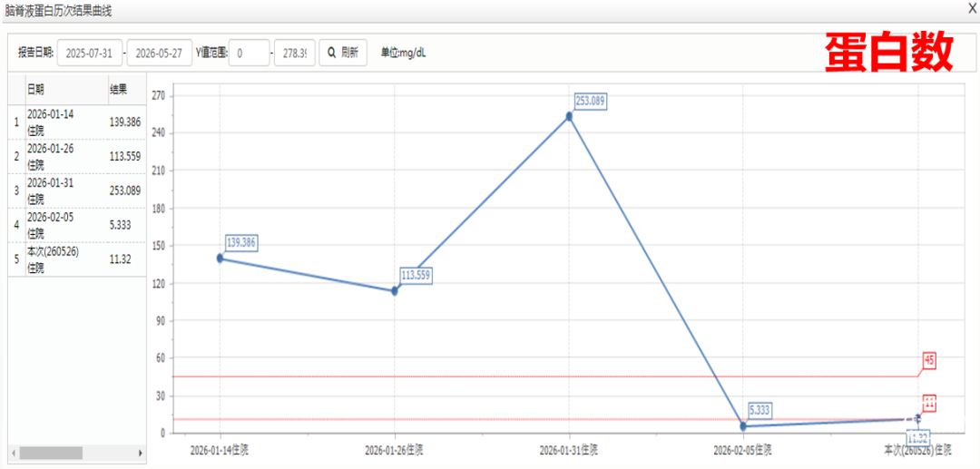Click the 5.333 data point on chart
This screenshot has width=980, height=469.
(743, 425)
